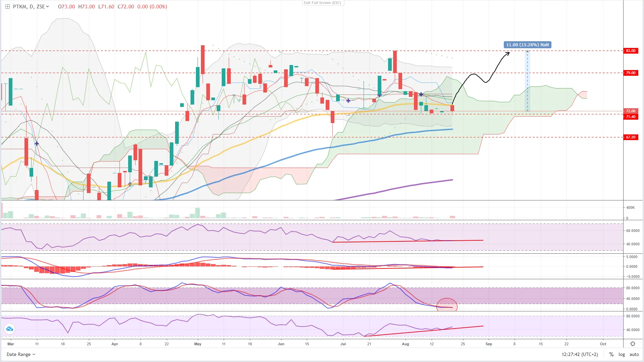644x362 pixels.
Task: Select the 11.00 (15.28%) measurement label
Action: (x=527, y=45)
